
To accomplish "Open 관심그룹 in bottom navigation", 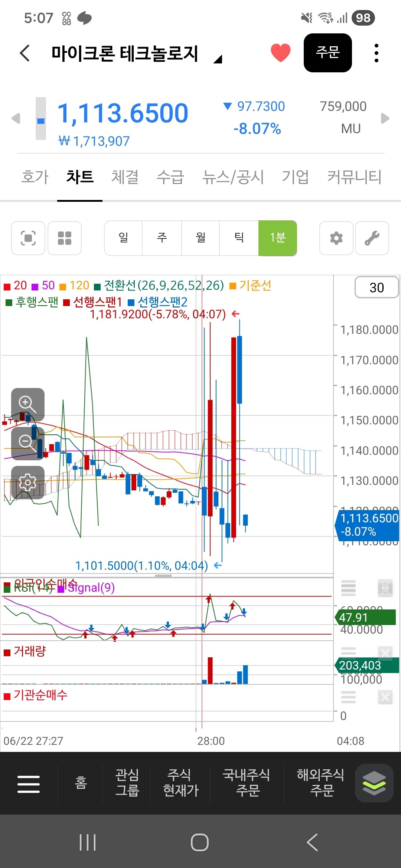I will pos(127,782).
